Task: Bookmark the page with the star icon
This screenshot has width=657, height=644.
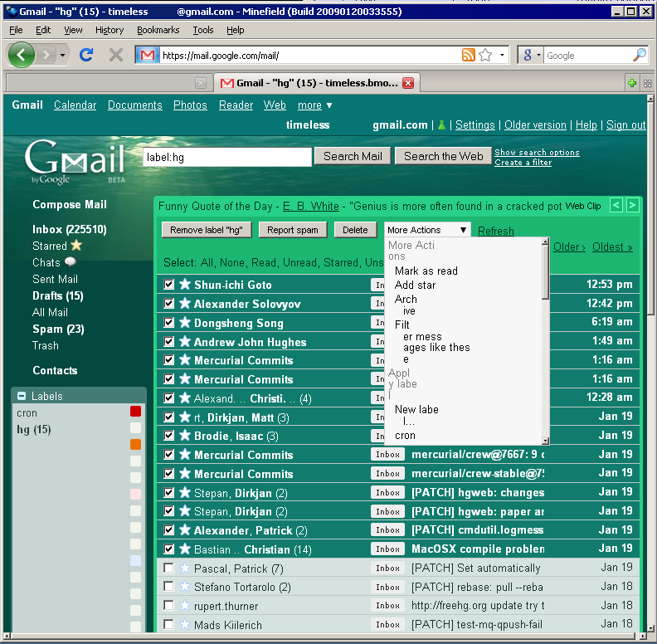Action: pos(485,55)
